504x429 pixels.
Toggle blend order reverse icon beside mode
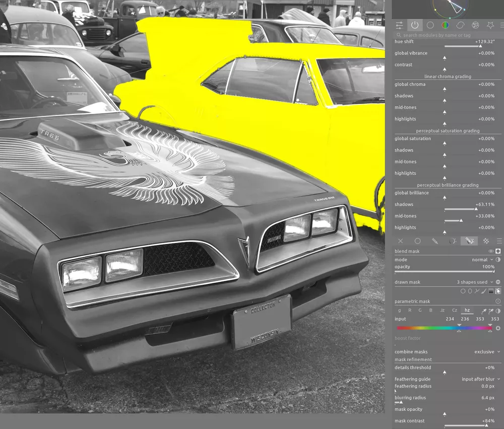tap(498, 260)
